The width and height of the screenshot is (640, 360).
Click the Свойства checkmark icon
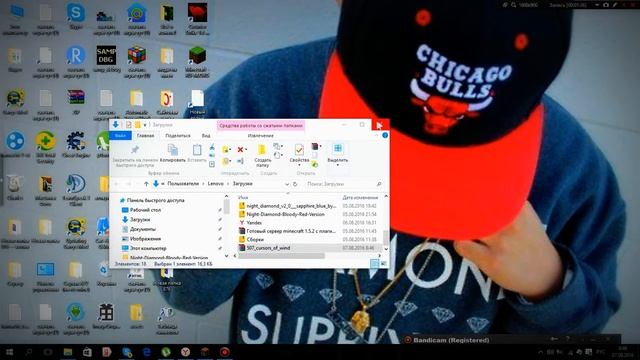[299, 150]
